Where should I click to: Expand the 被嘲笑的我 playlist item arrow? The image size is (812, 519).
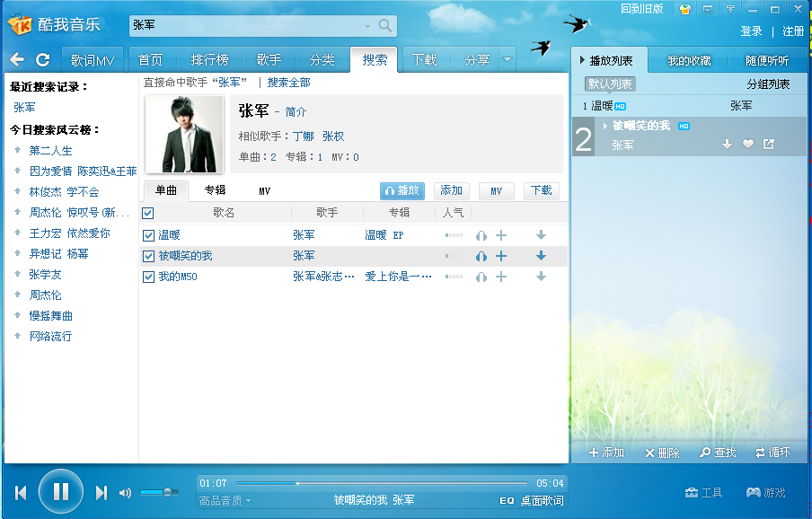pos(605,126)
